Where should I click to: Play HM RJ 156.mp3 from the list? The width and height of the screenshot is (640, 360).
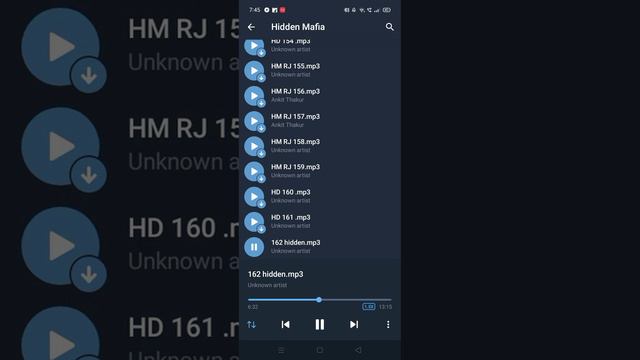coord(254,96)
